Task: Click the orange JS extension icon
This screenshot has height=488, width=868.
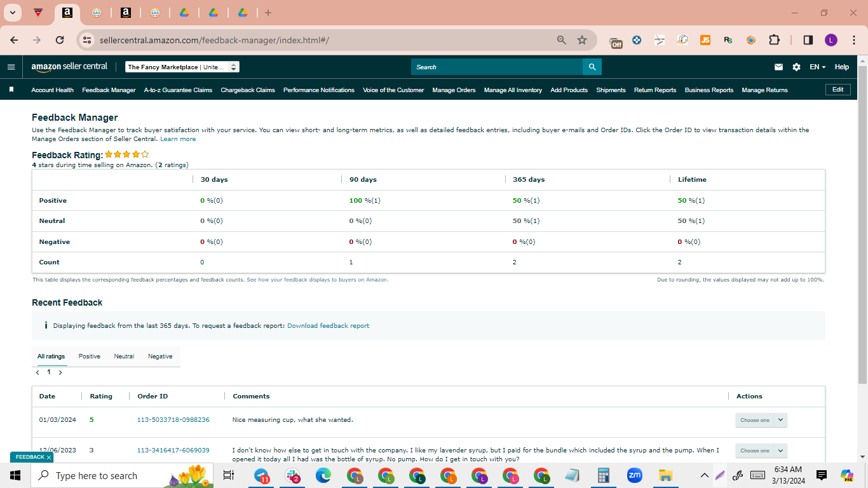Action: coord(705,40)
